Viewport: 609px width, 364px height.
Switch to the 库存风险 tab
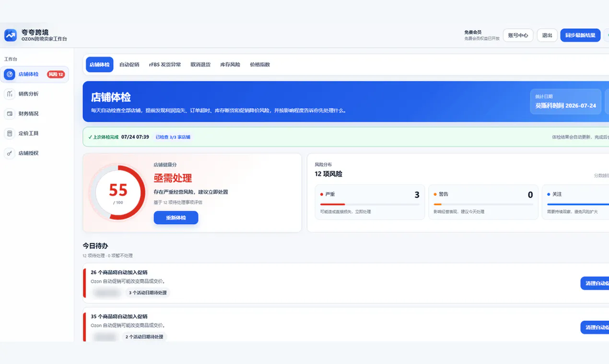230,65
